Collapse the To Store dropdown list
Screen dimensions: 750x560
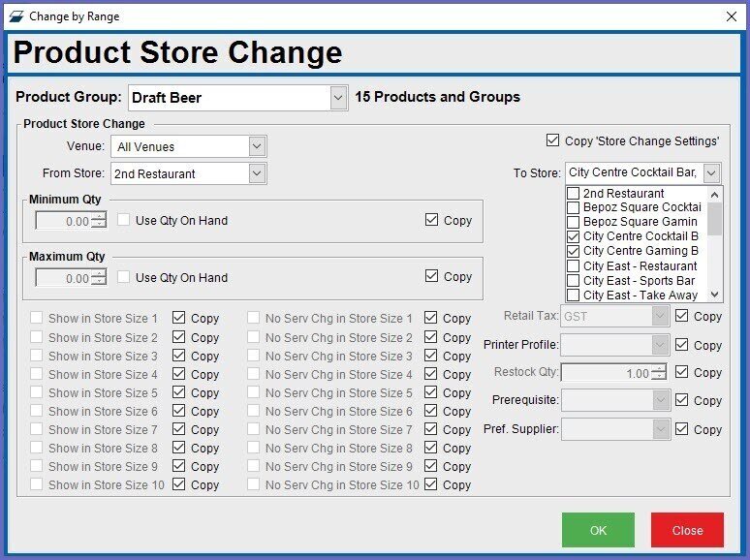coord(711,173)
